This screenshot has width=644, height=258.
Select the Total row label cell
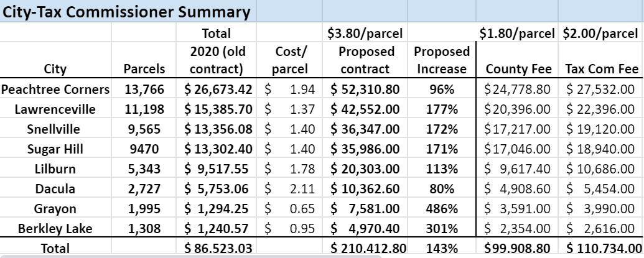tap(55, 248)
